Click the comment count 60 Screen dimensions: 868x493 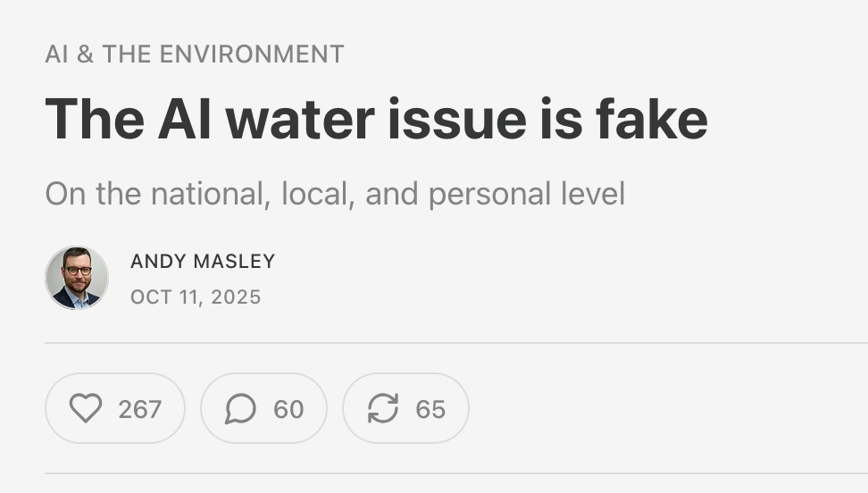[x=288, y=409]
